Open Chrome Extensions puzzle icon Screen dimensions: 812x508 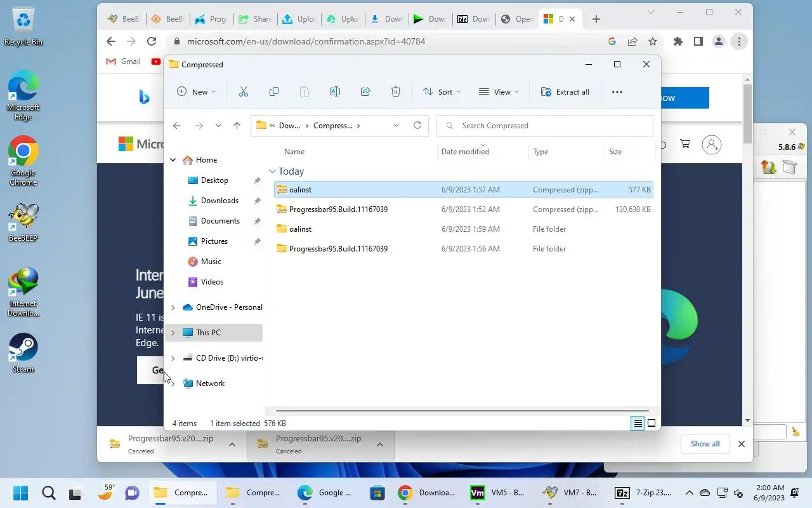(x=678, y=41)
